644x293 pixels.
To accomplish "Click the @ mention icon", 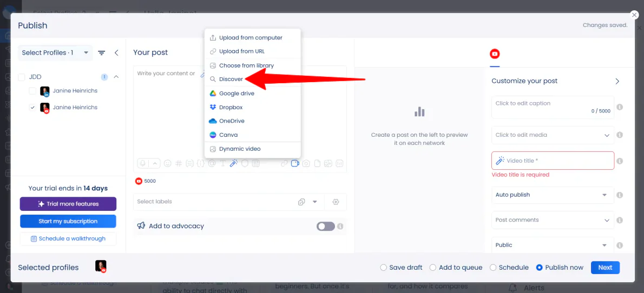I will tap(212, 163).
